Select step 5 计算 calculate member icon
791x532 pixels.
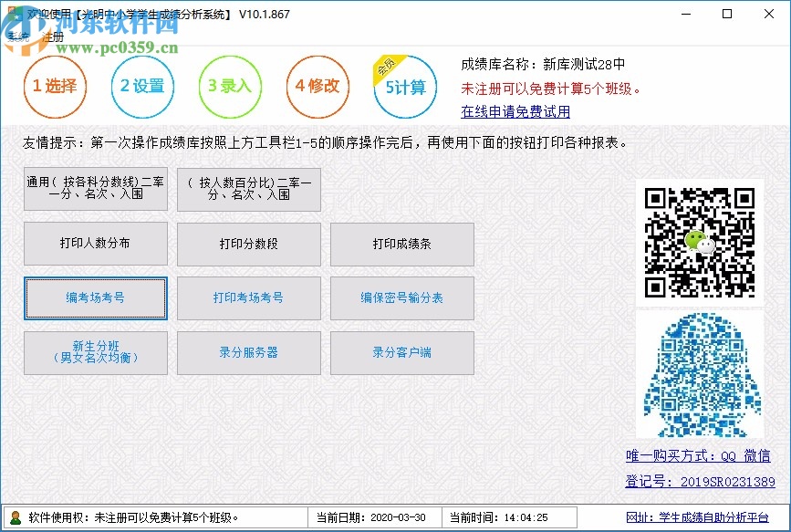405,89
